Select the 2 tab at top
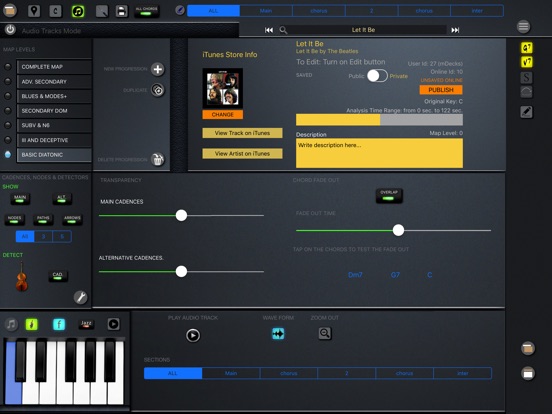This screenshot has height=414, width=552. click(x=371, y=11)
